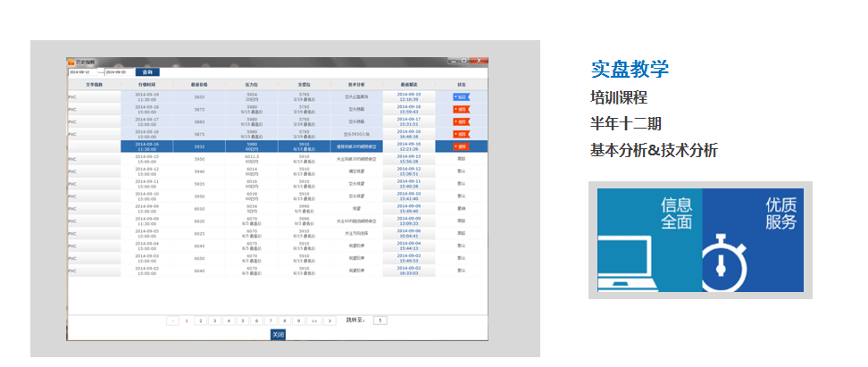Viewport: 868px width, 367px height.
Task: Click the 压力位 column header
Action: (251, 85)
